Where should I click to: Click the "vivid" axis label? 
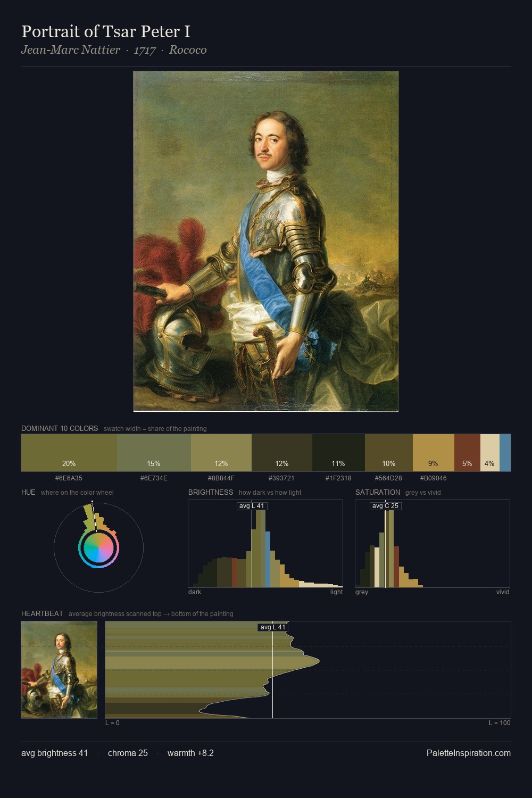point(503,592)
